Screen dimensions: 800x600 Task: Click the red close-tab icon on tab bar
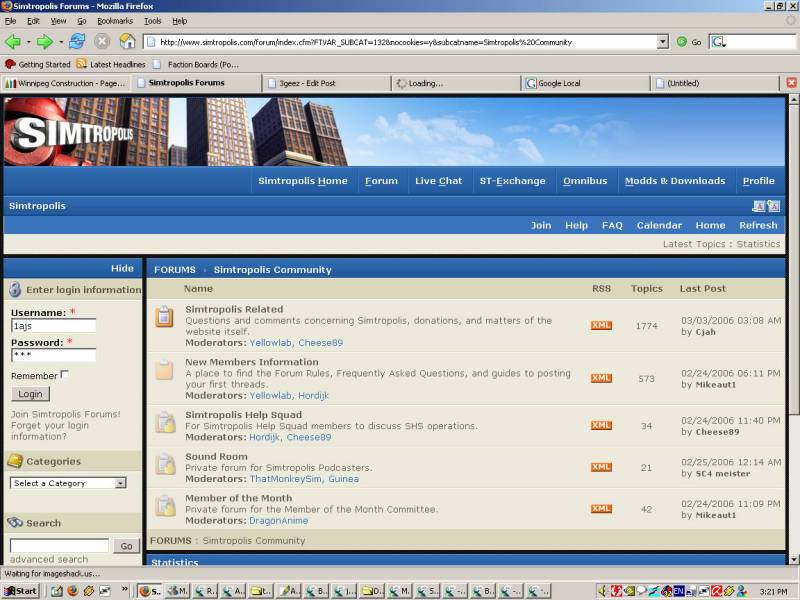pos(791,83)
